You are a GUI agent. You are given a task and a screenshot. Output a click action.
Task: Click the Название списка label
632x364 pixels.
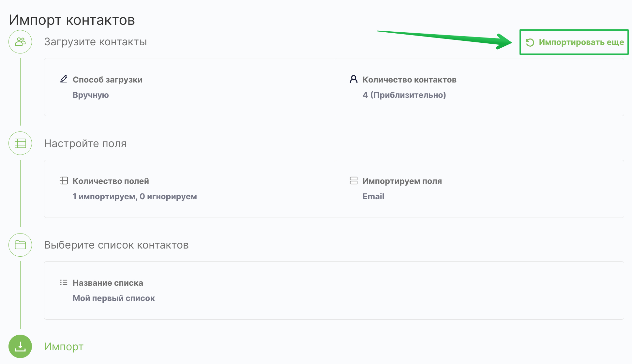(108, 283)
